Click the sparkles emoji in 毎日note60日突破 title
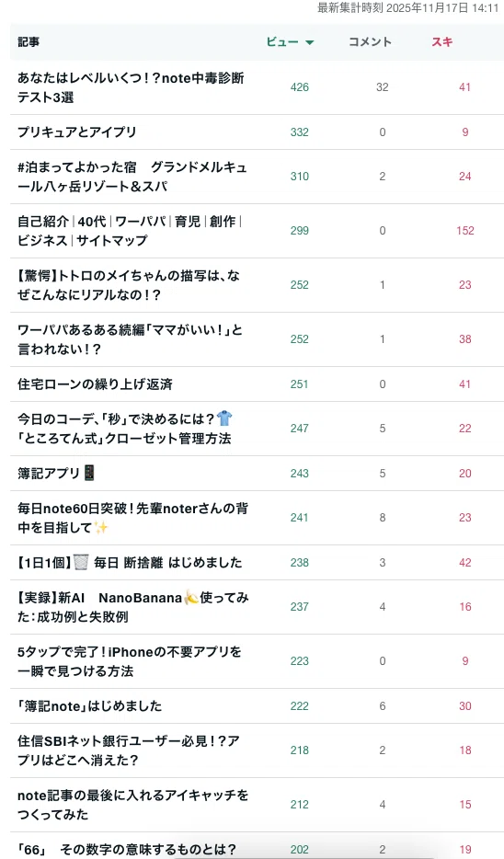 pyautogui.click(x=101, y=528)
